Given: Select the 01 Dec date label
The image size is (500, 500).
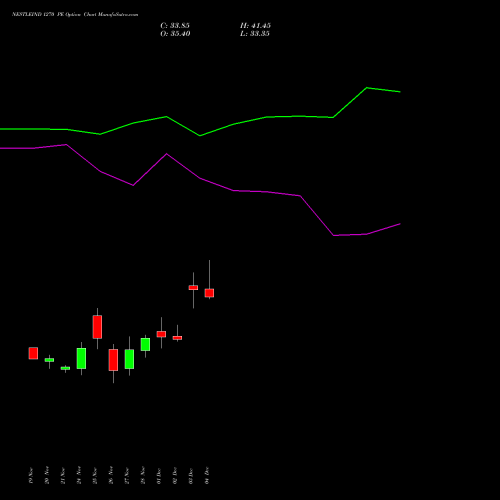Looking at the screenshot, I should click(159, 476).
